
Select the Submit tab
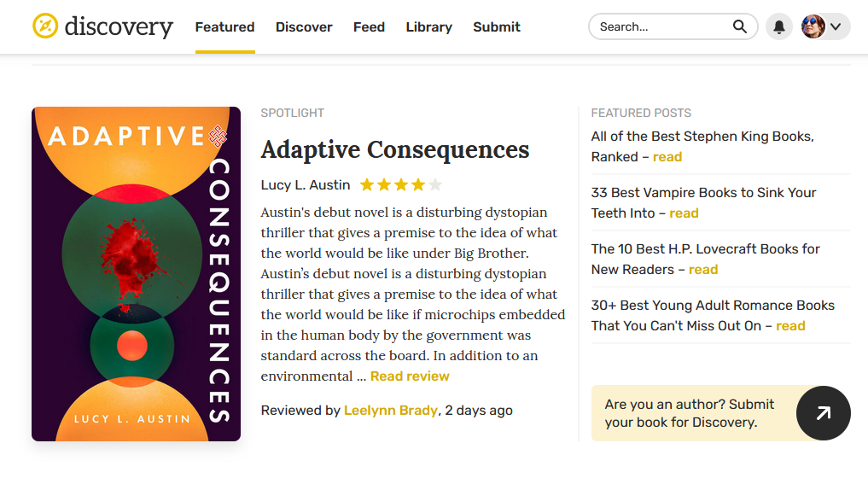[497, 27]
